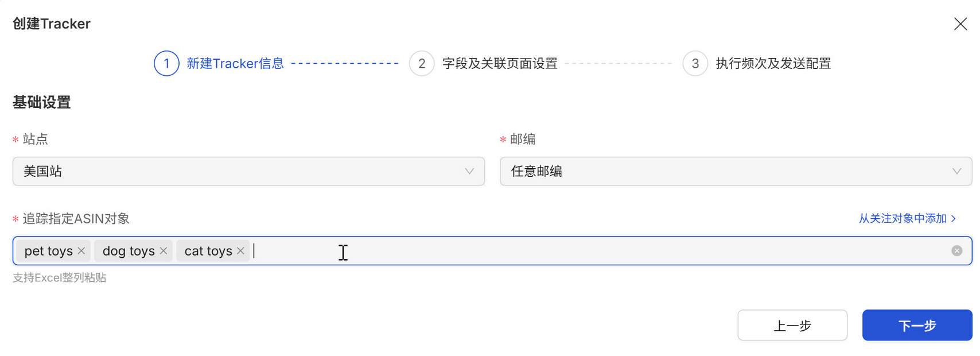Viewport: 980px width, 356px height.
Task: Go to 新建Tracker信息 step
Action: [235, 63]
